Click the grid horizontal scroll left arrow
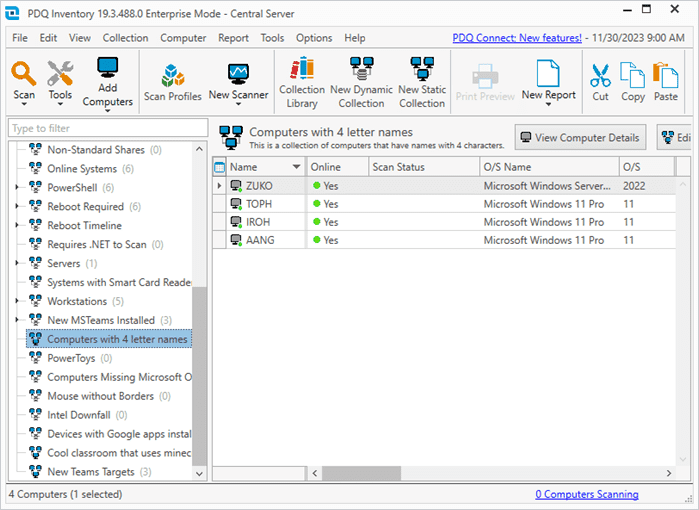 (x=315, y=473)
